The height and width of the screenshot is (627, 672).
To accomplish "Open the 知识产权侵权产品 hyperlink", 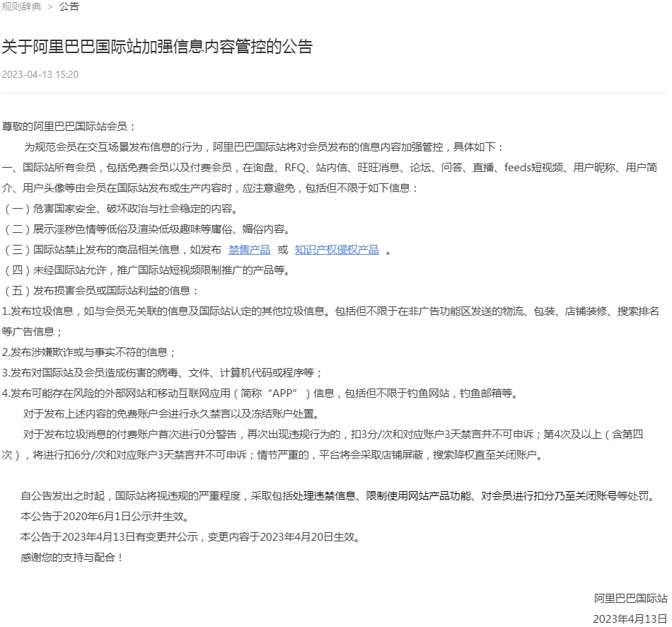I will pos(337,250).
